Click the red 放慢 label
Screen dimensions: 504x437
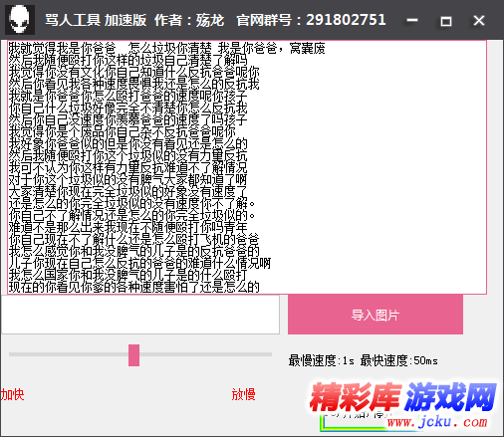pyautogui.click(x=243, y=394)
